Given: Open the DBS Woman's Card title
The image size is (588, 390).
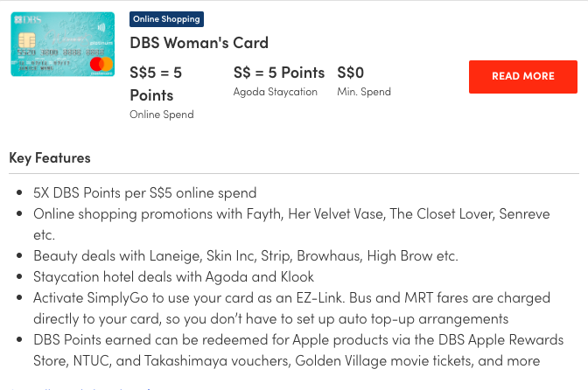Looking at the screenshot, I should click(199, 42).
